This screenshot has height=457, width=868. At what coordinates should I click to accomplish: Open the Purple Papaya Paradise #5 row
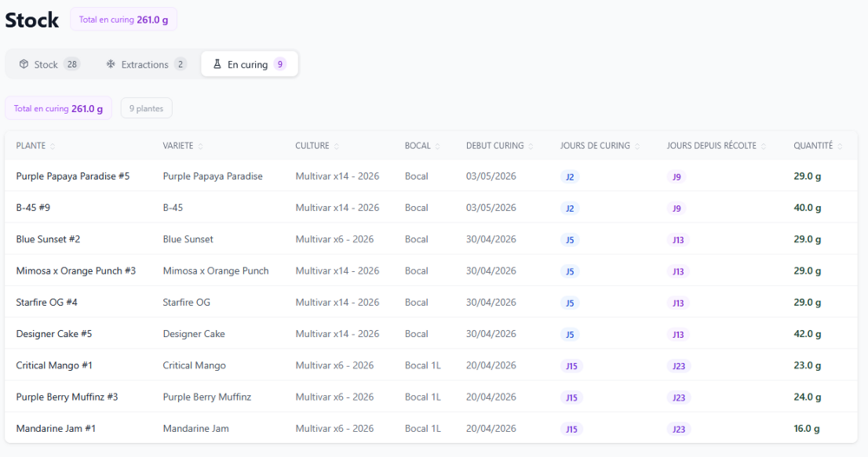[431, 176]
